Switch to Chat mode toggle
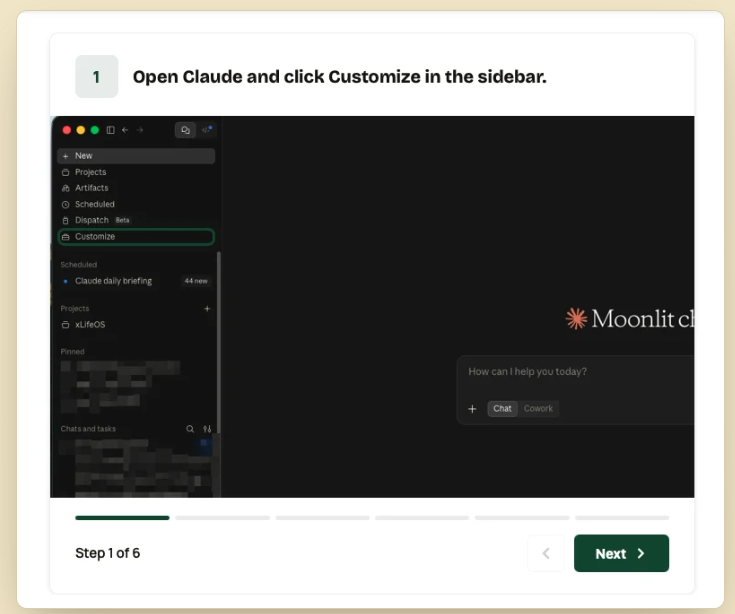 (502, 409)
